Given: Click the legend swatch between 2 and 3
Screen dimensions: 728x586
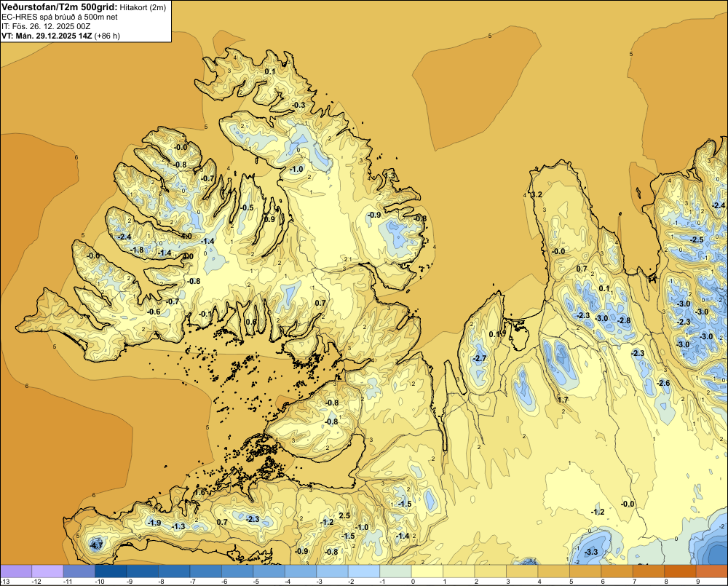Looking at the screenshot, I should 490,571.
